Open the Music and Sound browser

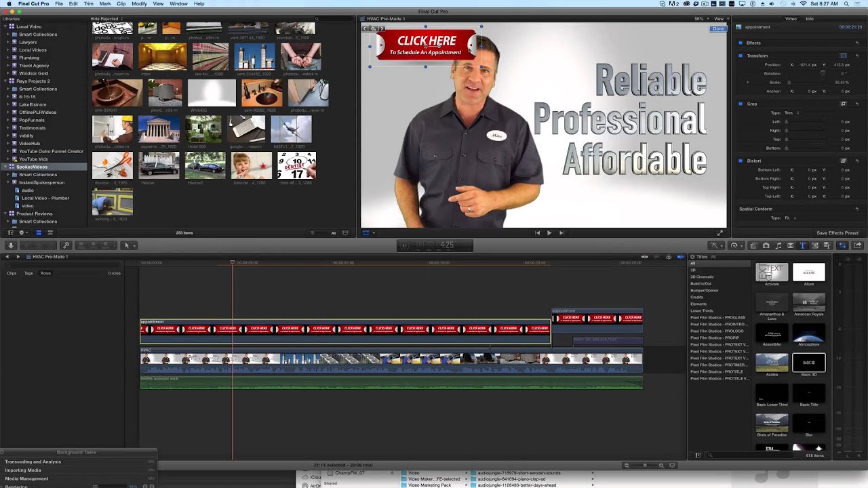[778, 245]
